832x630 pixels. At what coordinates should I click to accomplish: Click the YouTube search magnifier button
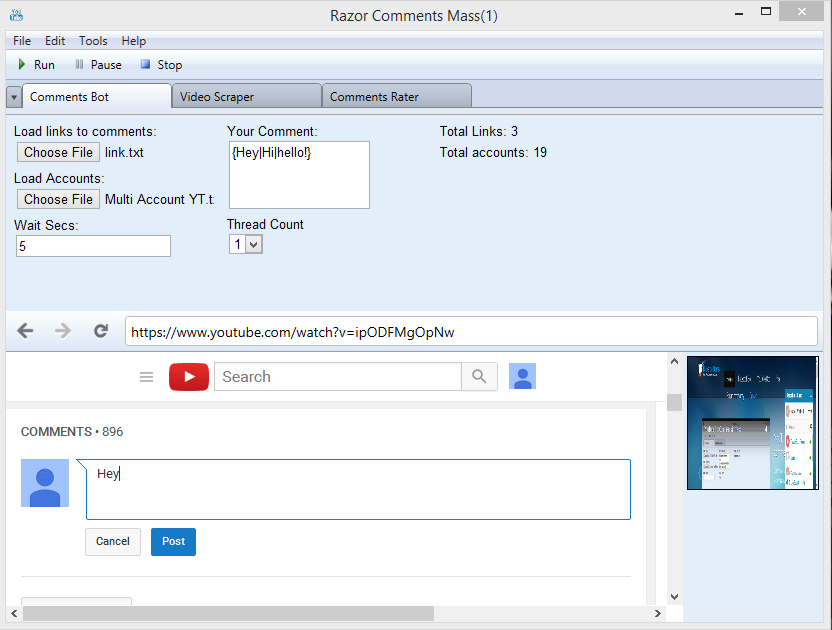[x=479, y=377]
